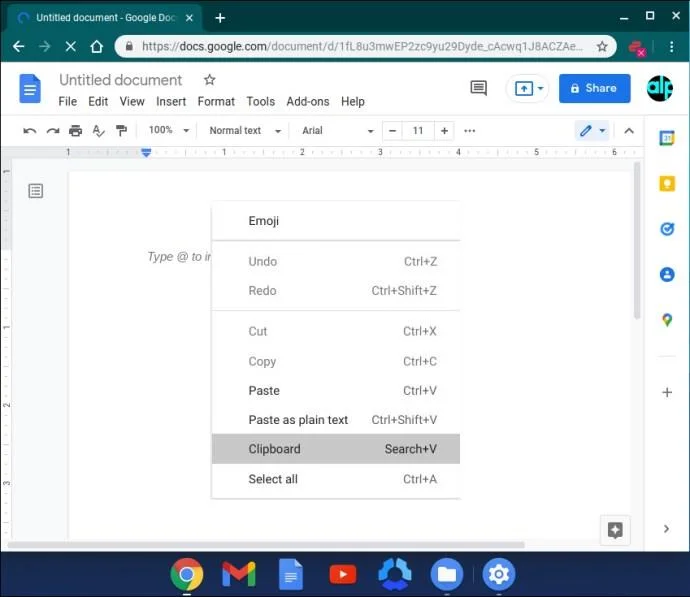
Task: Open the Add-ons menu
Action: [x=308, y=102]
